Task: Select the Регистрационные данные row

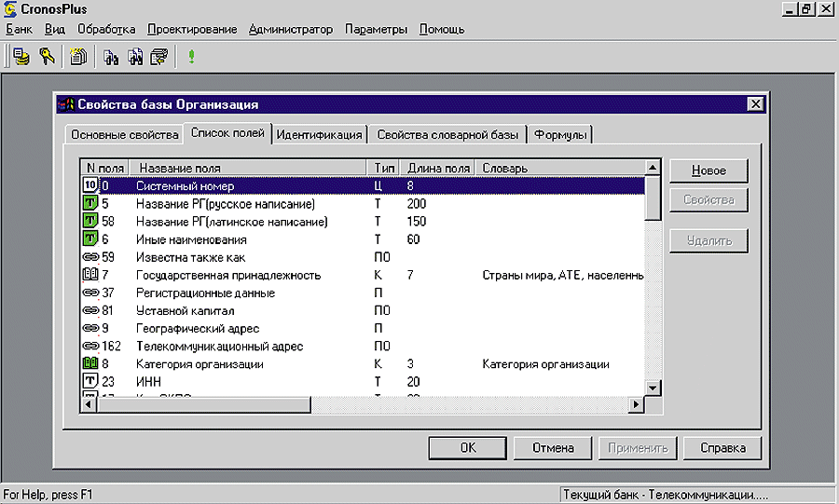Action: [363, 293]
